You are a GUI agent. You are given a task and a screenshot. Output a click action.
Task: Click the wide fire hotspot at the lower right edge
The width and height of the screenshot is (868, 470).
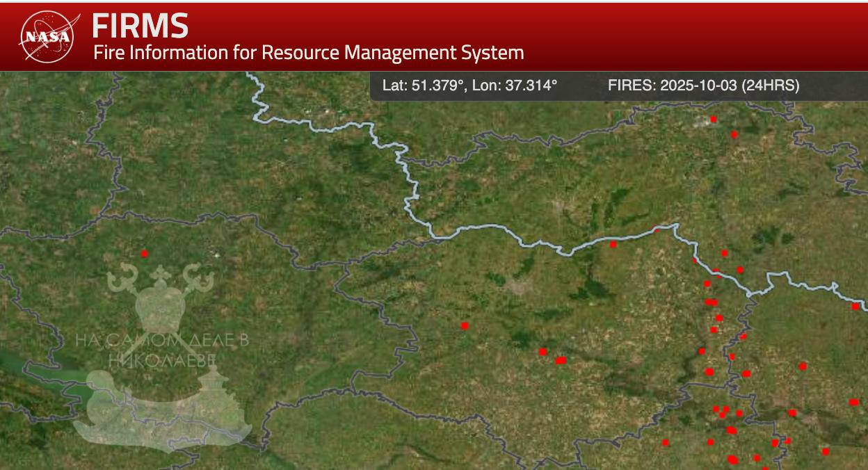853,402
